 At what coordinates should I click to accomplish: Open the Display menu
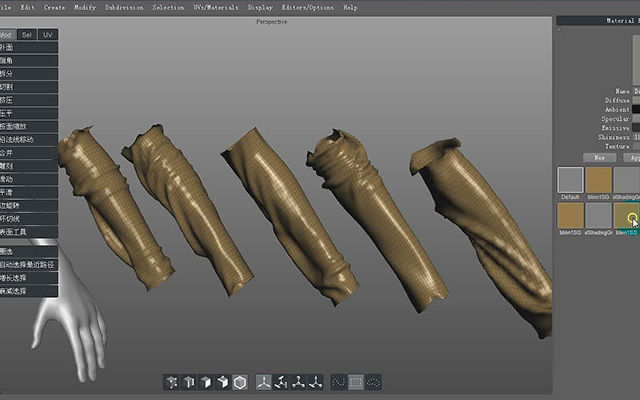pyautogui.click(x=260, y=7)
